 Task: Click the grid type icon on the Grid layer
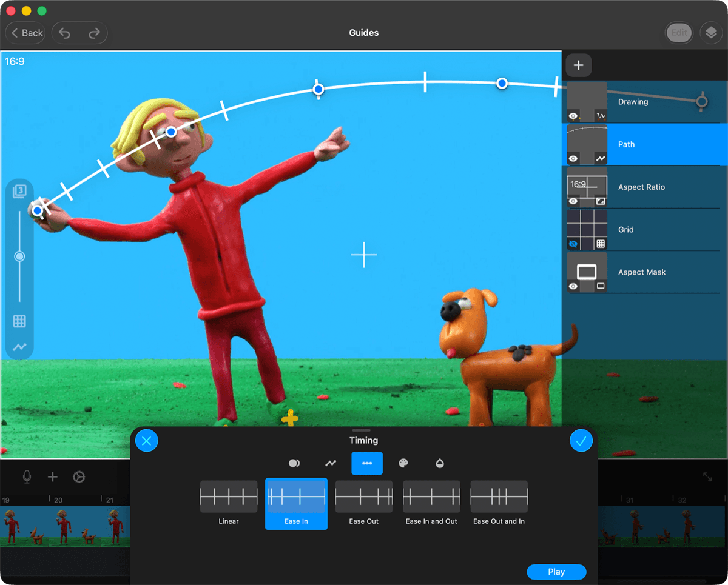[x=601, y=243]
